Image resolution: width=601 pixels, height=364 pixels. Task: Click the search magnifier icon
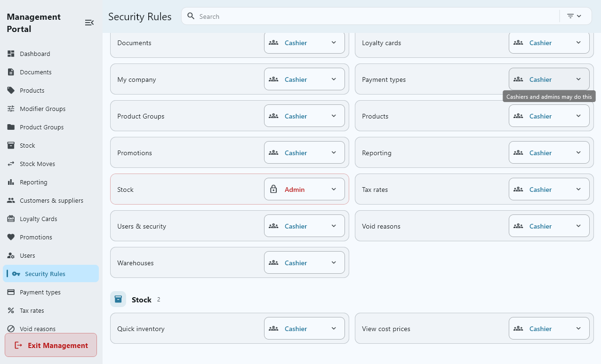tap(191, 16)
